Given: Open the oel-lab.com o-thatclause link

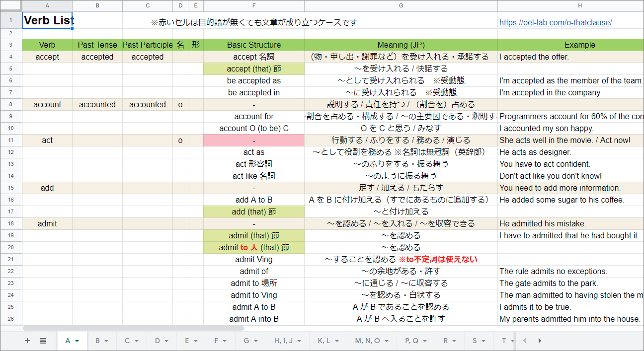Looking at the screenshot, I should click(x=556, y=22).
